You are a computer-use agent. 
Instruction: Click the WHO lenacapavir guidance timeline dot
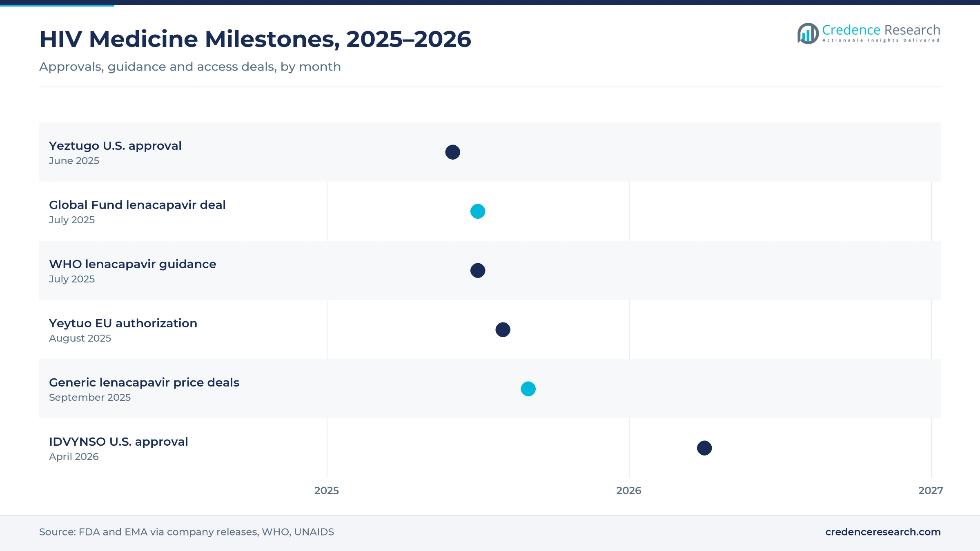click(478, 271)
